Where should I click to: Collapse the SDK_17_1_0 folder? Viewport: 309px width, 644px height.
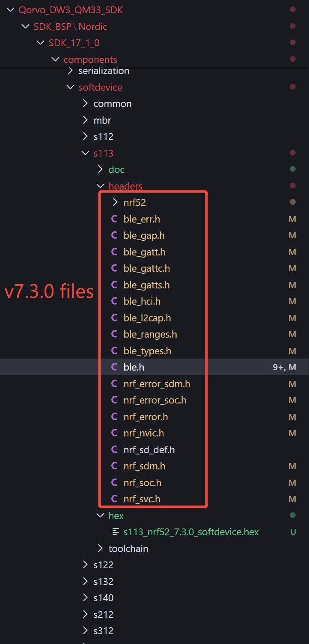(x=40, y=43)
